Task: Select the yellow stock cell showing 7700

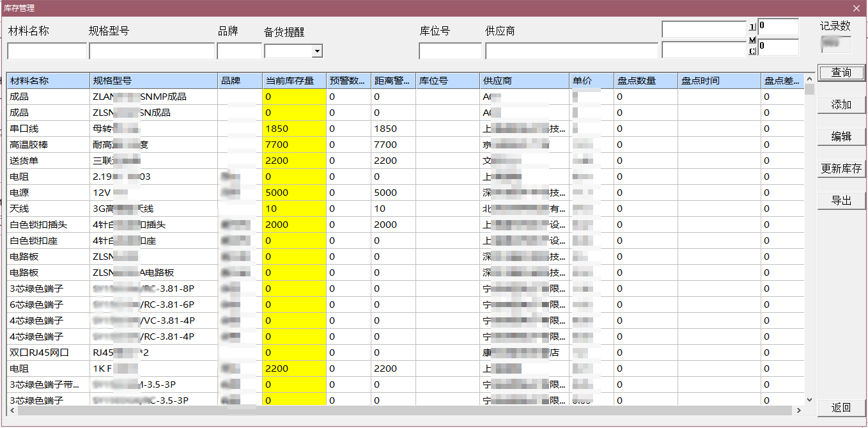Action: (x=293, y=145)
